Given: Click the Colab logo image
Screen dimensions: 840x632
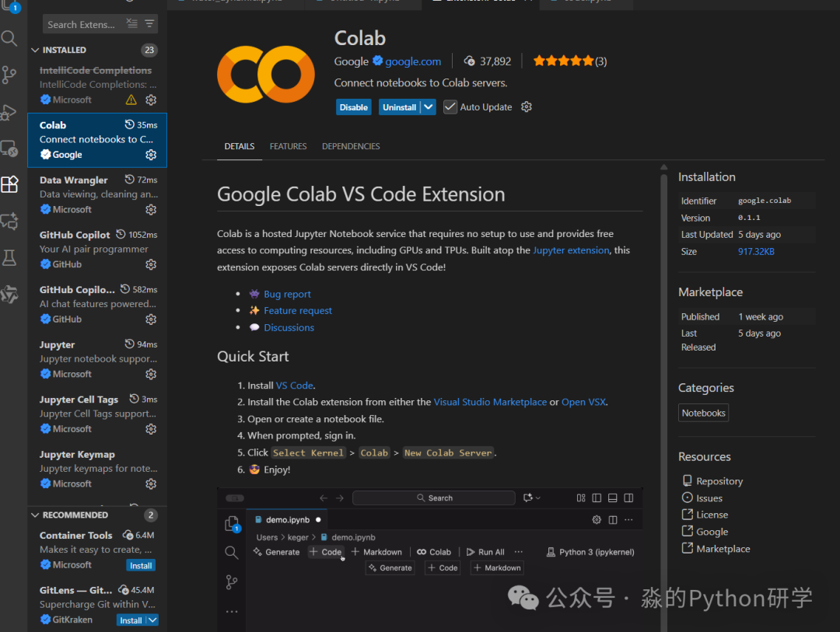Looking at the screenshot, I should pyautogui.click(x=266, y=74).
